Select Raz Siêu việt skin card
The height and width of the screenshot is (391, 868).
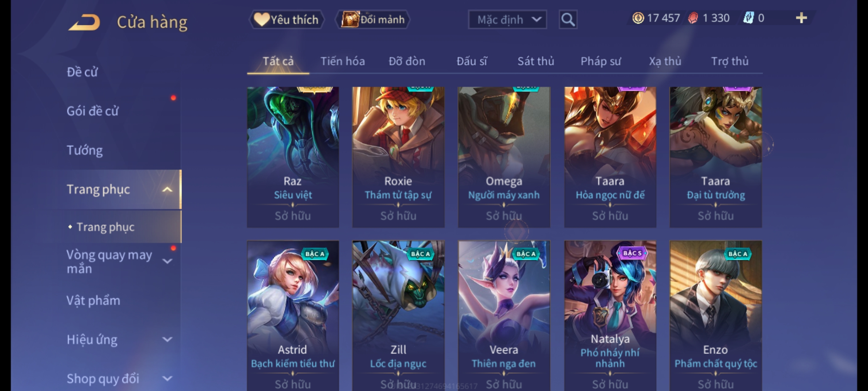tap(293, 157)
